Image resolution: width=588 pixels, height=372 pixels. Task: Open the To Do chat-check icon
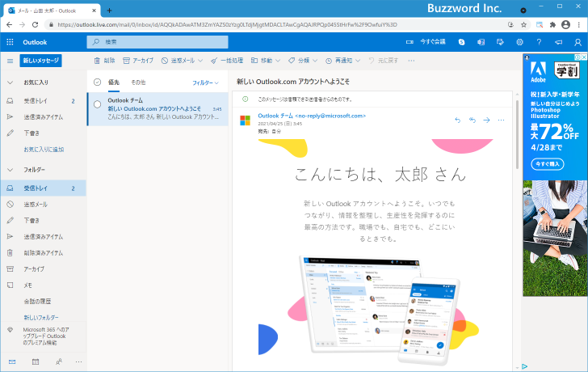coord(500,42)
